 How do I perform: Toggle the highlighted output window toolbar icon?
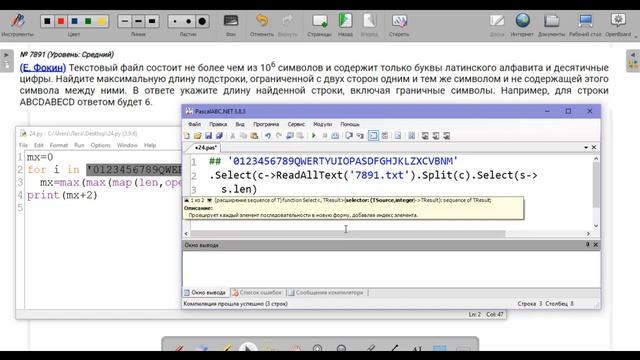click(373, 136)
